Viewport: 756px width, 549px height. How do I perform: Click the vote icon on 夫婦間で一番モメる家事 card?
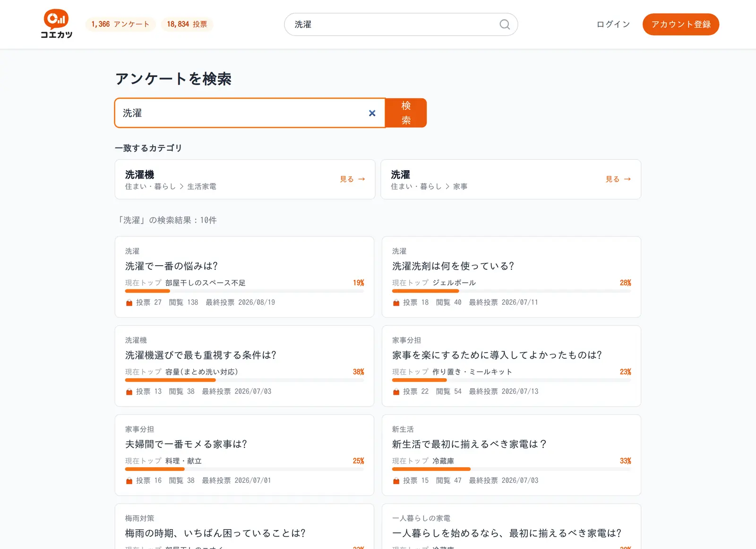[129, 480]
